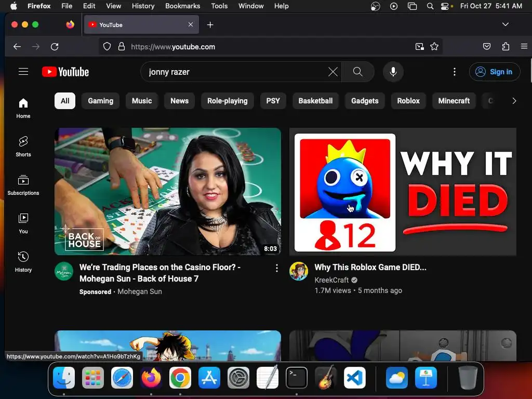Image resolution: width=532 pixels, height=399 pixels.
Task: Open Firefox Extensions puzzle icon
Action: (506, 46)
